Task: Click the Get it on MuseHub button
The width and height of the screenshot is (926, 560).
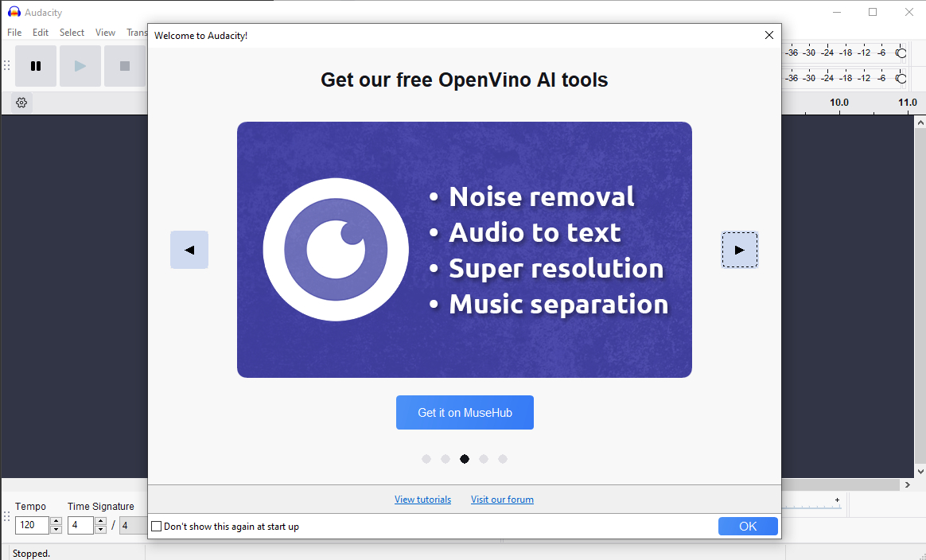Action: pyautogui.click(x=465, y=413)
